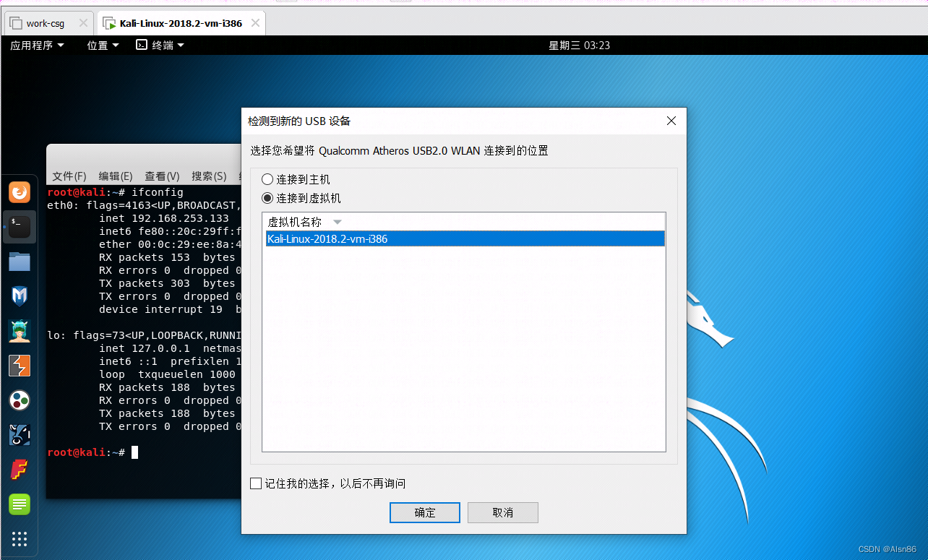Open Terminal from the Kali dock

pos(20,226)
